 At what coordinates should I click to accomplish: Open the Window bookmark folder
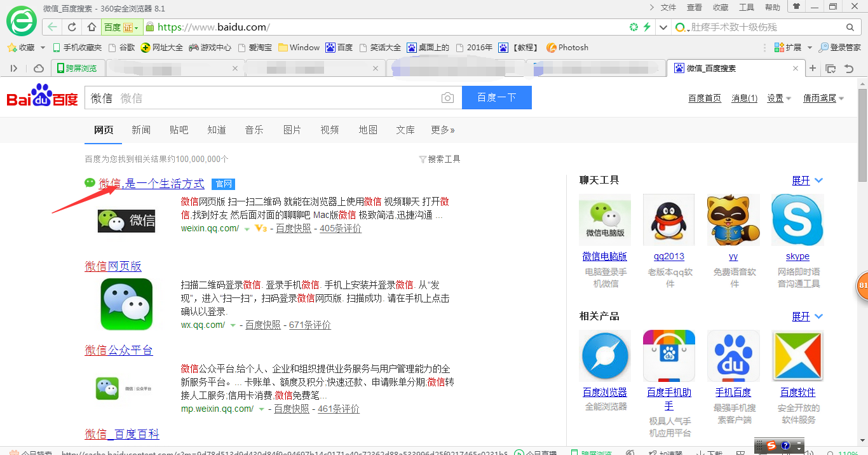coord(299,48)
